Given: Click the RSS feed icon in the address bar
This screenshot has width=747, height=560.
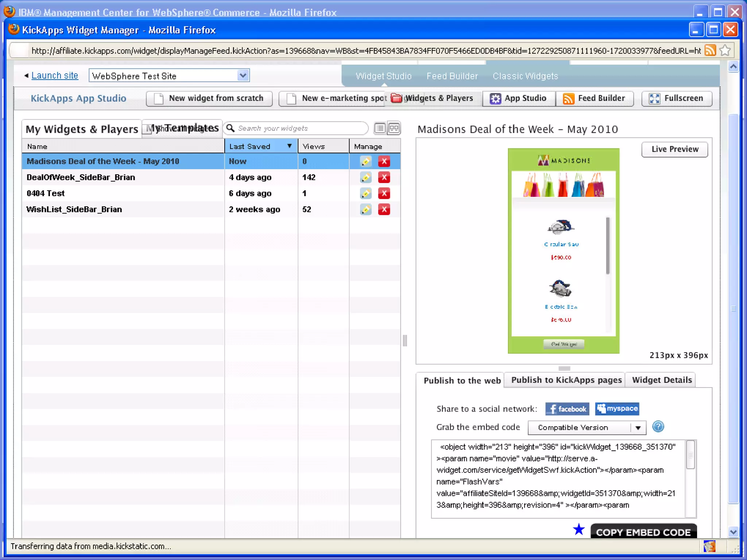Looking at the screenshot, I should coord(710,50).
